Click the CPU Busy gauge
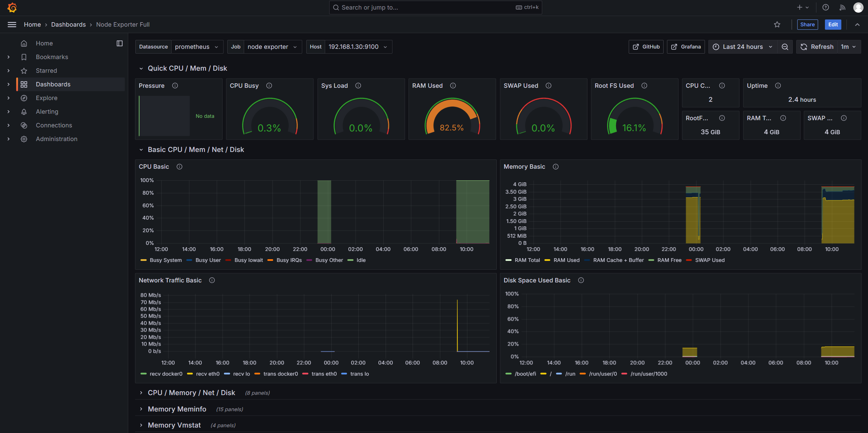Screen dimensions: 868x433 (x=270, y=117)
